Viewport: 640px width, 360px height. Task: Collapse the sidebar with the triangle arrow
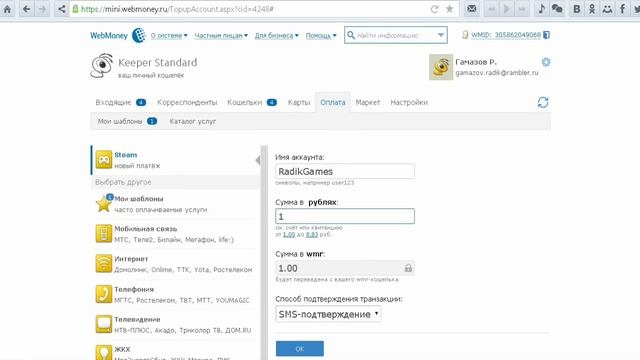(258, 160)
